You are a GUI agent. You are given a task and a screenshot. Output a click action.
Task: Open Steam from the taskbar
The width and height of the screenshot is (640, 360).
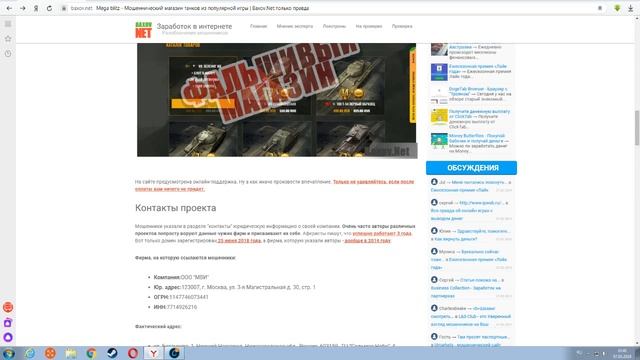point(112,353)
